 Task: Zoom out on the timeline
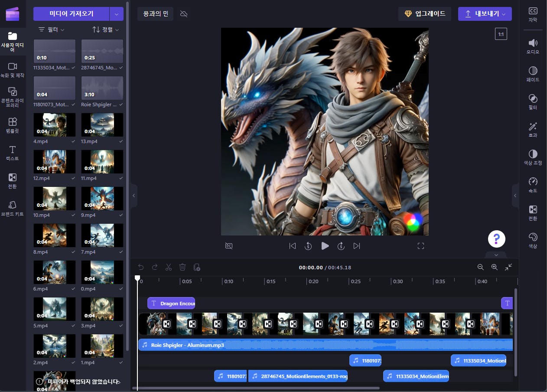pyautogui.click(x=480, y=267)
